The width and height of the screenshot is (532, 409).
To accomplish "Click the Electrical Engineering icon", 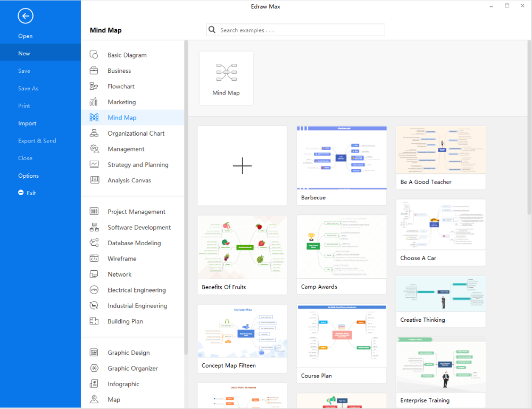I will point(94,290).
